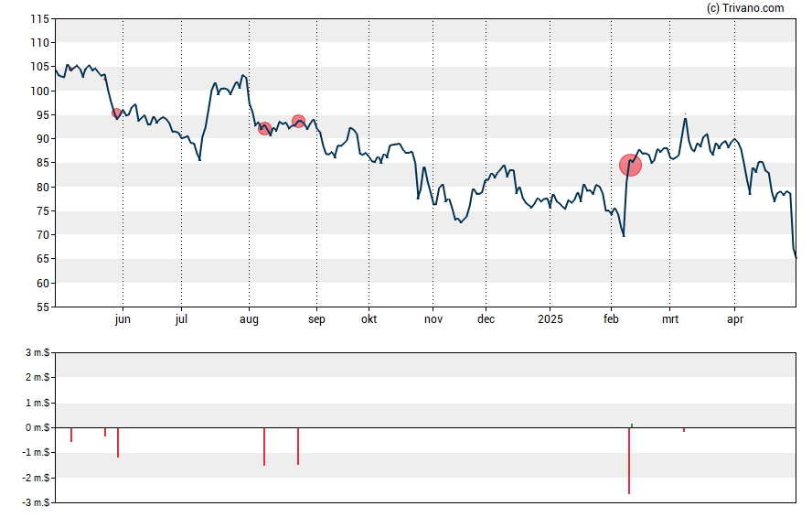Click the 'aug' x-axis label
The image size is (812, 517).
249,319
